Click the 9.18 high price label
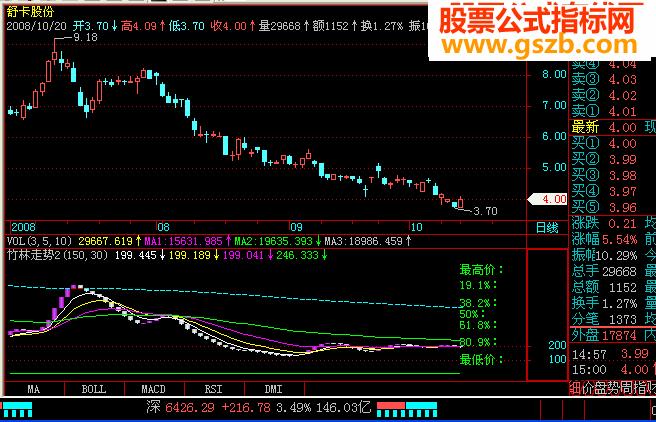Viewport: 656px width, 422px height. [85, 37]
